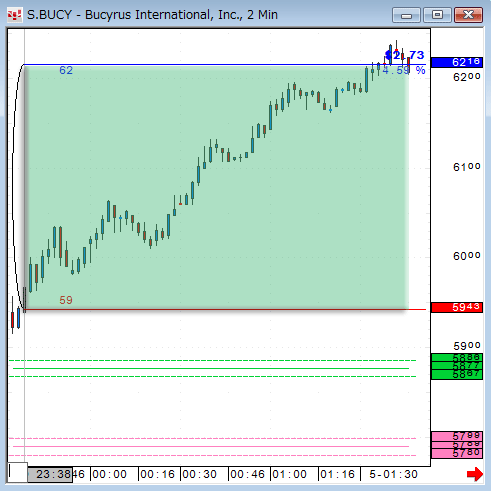491x491 pixels.
Task: Click the 5-01:30 time axis label
Action: pyautogui.click(x=393, y=474)
